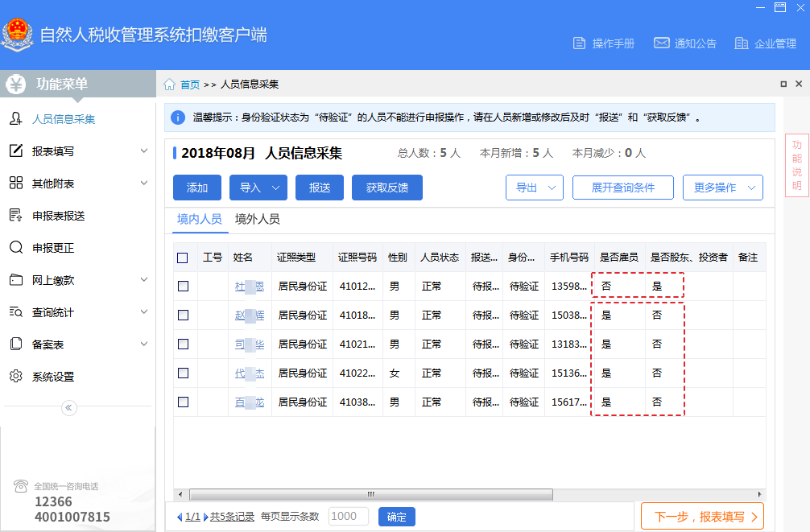
Task: Focus the 每页显示条数 input field
Action: (348, 517)
